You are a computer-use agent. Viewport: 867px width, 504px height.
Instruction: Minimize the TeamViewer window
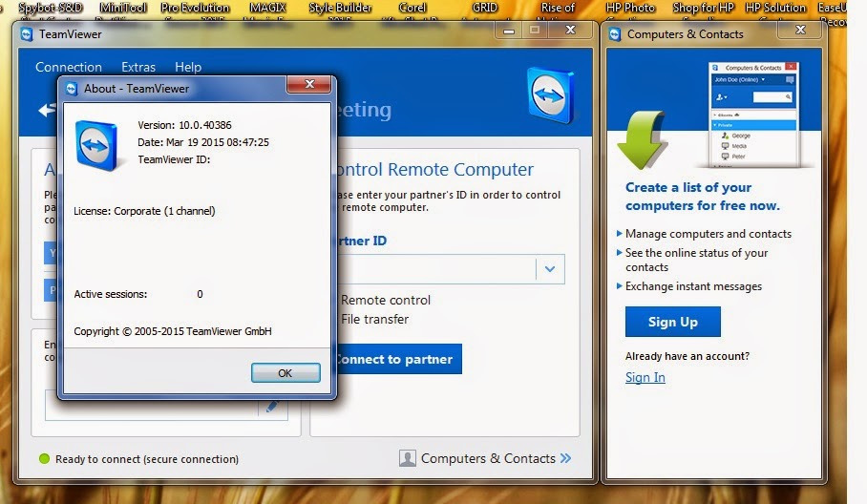(x=509, y=31)
